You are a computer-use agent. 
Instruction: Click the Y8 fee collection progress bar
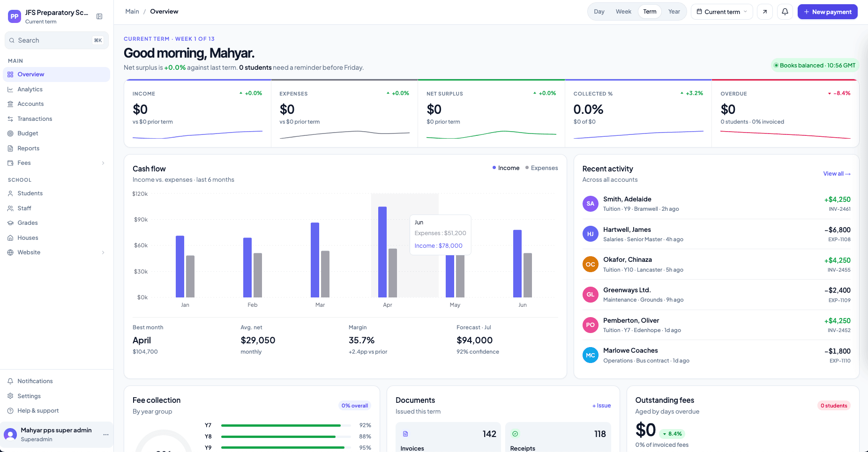pyautogui.click(x=286, y=437)
